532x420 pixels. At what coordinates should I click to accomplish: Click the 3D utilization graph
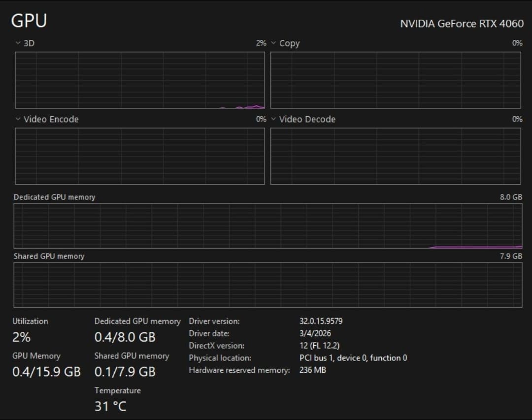tap(140, 80)
